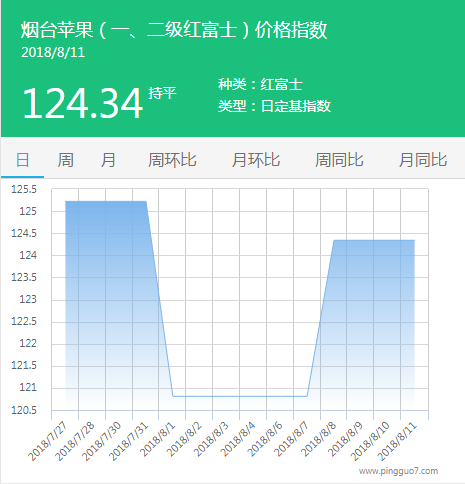The image size is (465, 484).
Task: Select the 周环比 tab
Action: pos(172,160)
